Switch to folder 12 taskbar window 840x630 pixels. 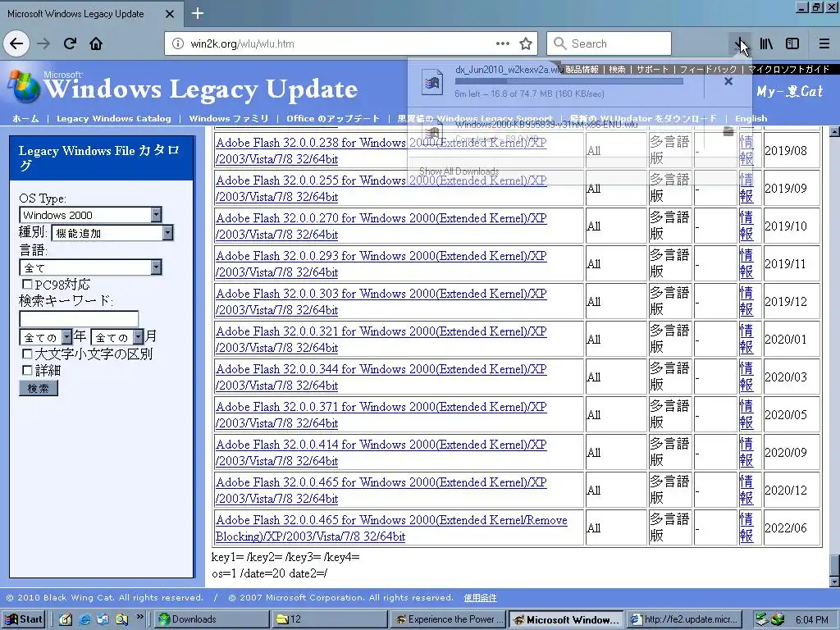[328, 619]
